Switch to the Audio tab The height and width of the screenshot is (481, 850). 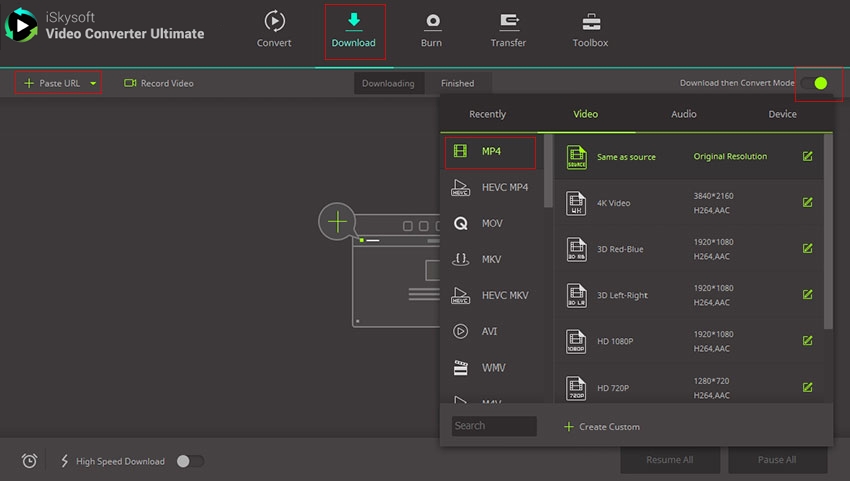684,114
